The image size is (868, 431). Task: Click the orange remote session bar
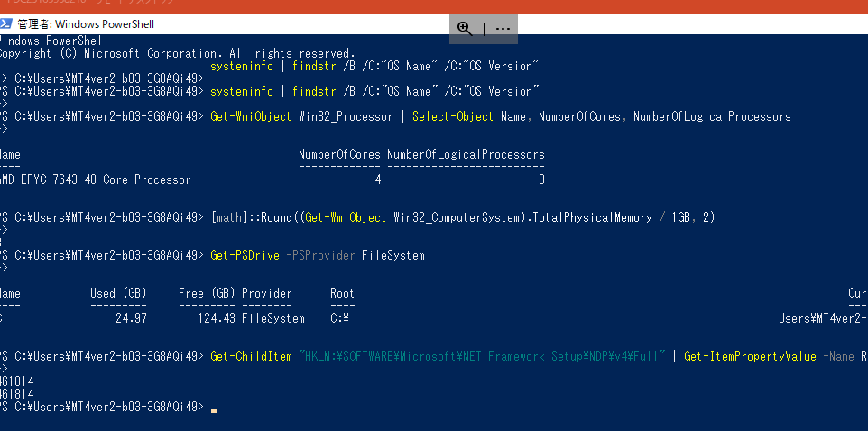tap(433, 5)
